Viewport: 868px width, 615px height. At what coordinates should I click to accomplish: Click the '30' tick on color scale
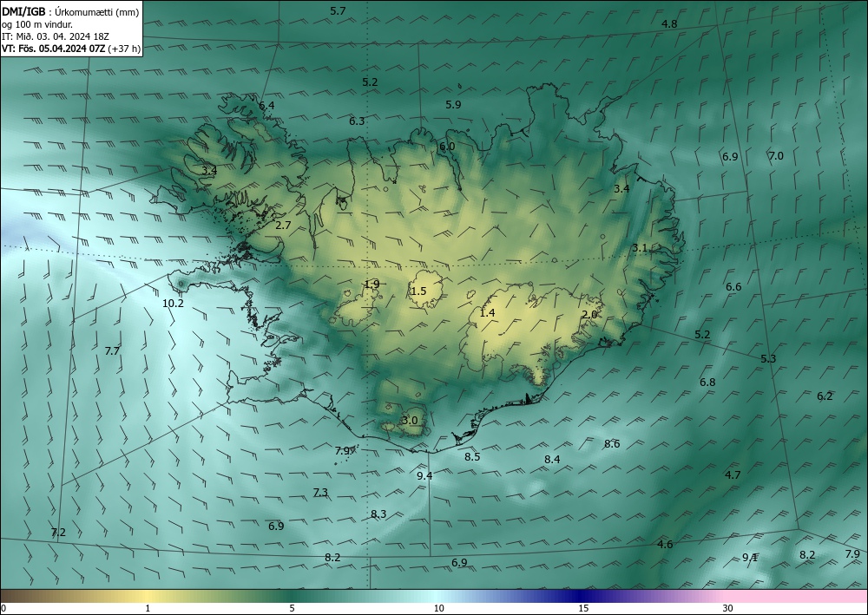728,608
